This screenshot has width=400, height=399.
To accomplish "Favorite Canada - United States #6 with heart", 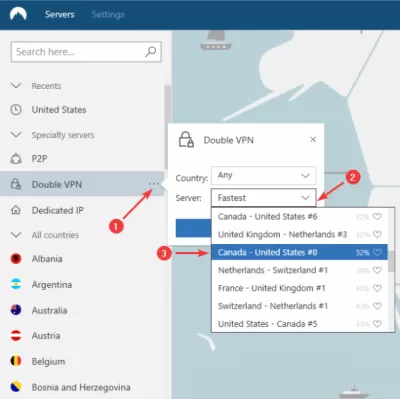I will 377,217.
